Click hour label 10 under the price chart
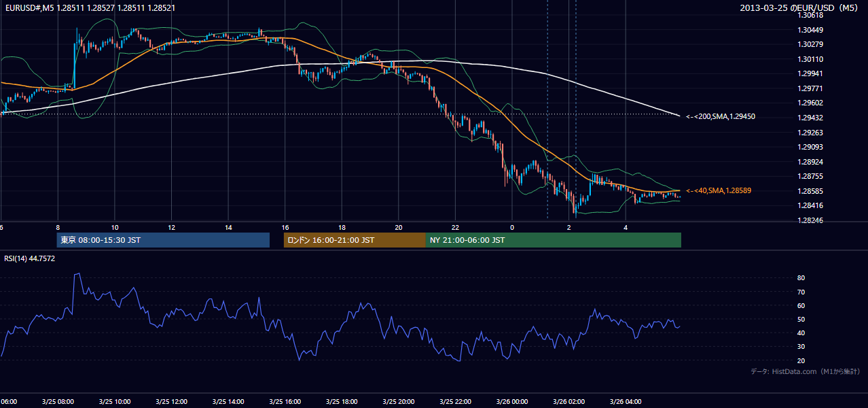 (x=115, y=227)
